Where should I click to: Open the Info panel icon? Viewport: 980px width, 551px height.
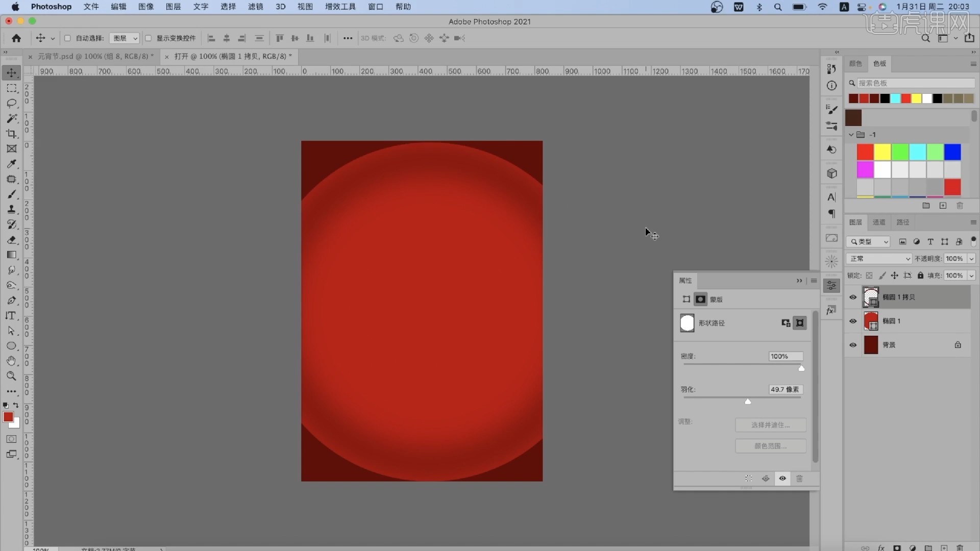tap(832, 86)
